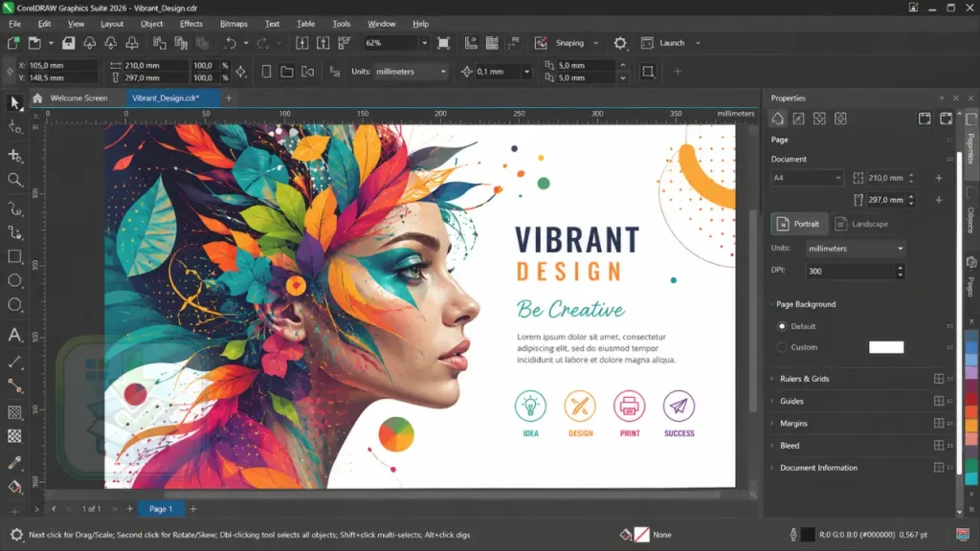Select the Text tool
This screenshot has width=980, height=551.
click(x=15, y=335)
